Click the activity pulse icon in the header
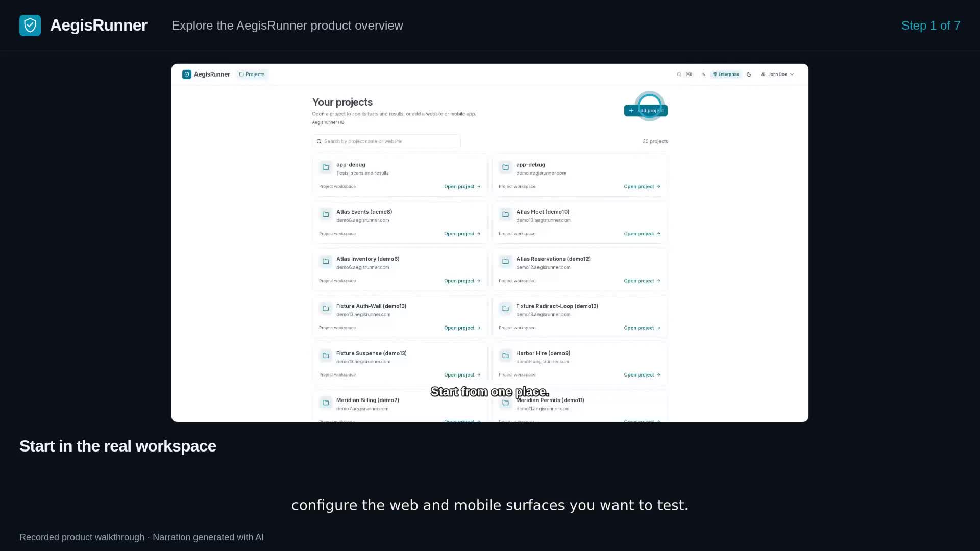This screenshot has height=551, width=980. tap(703, 74)
